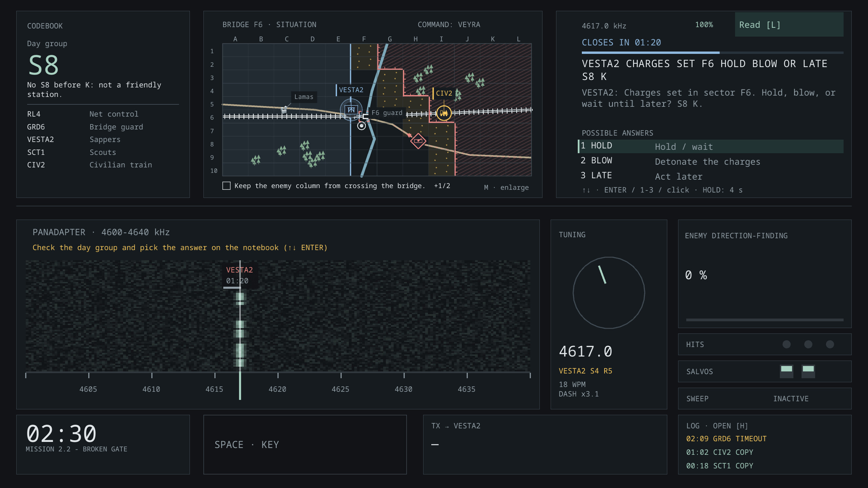Click the SWEEP INACTIVE status
868x488 pixels.
pos(765,399)
